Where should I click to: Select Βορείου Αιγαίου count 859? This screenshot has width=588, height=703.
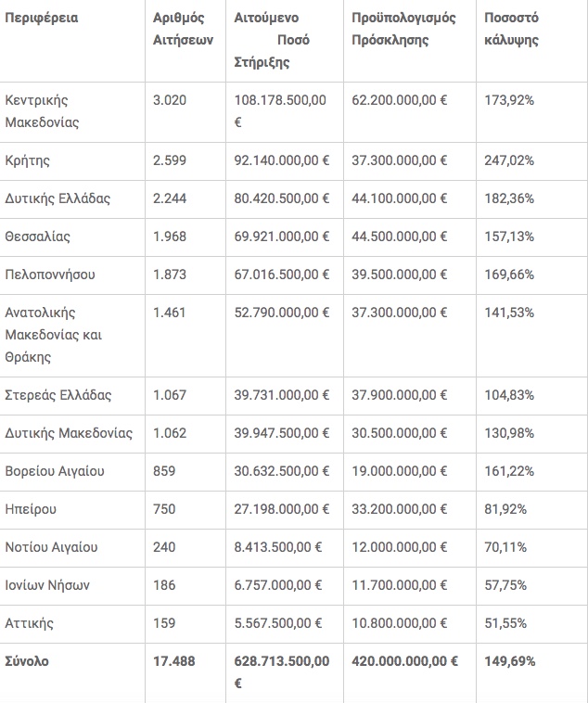coord(164,471)
